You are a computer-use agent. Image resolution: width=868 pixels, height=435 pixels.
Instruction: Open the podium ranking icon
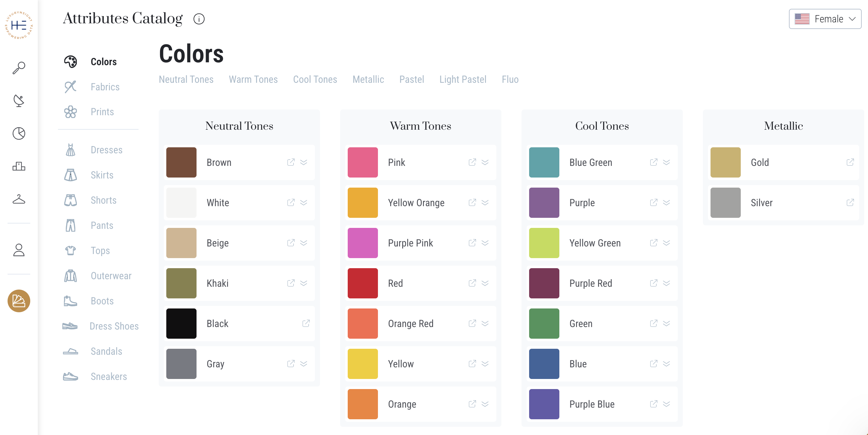tap(19, 166)
